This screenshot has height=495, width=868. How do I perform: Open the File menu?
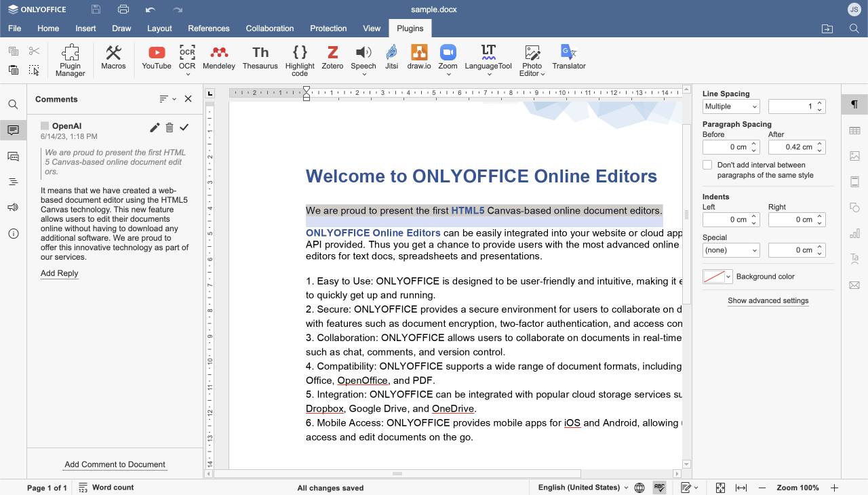click(15, 28)
